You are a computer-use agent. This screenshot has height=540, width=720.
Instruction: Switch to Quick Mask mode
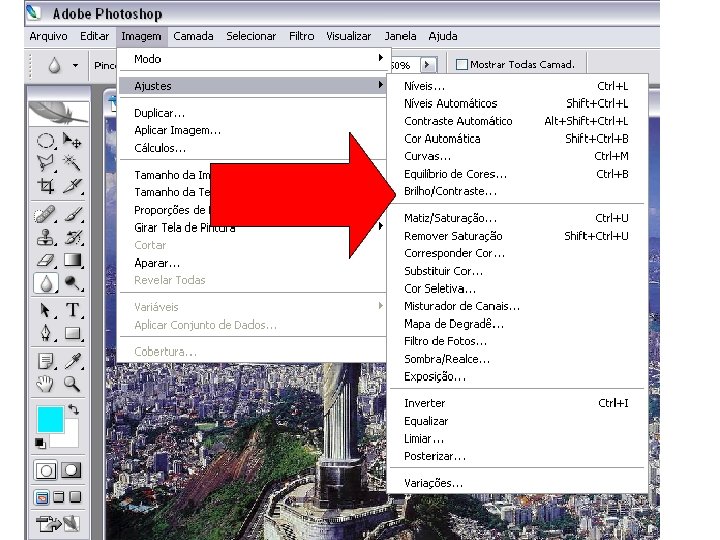[71, 471]
